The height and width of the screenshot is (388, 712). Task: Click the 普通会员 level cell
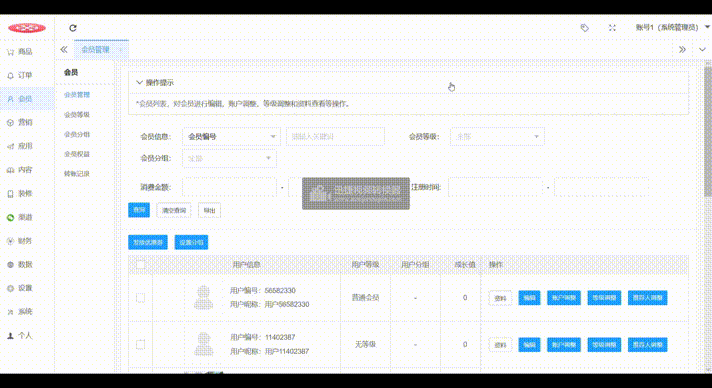click(366, 298)
